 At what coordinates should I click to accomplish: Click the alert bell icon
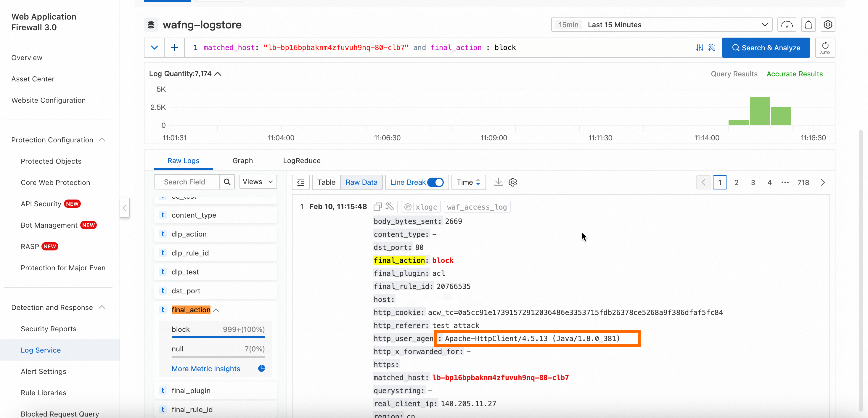(808, 25)
